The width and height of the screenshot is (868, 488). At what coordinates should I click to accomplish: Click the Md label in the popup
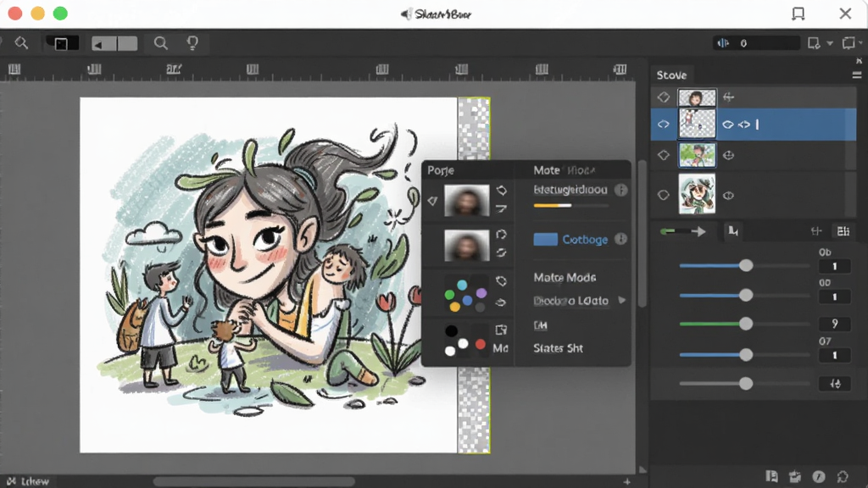pyautogui.click(x=500, y=348)
